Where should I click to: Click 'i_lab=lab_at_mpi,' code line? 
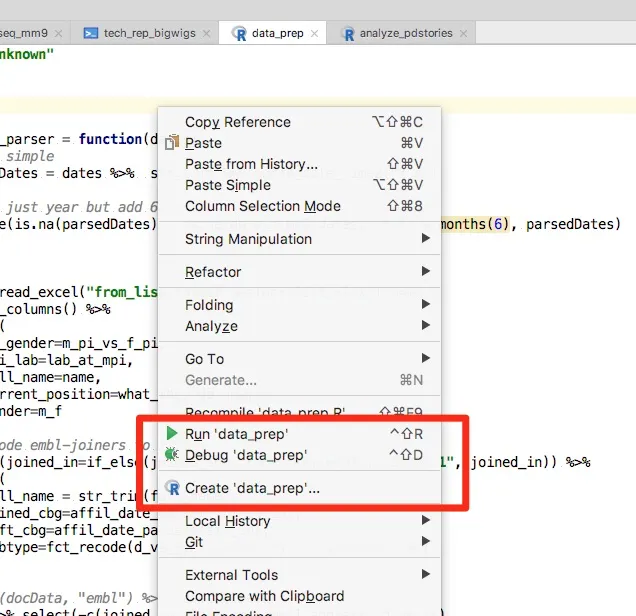tap(67, 360)
